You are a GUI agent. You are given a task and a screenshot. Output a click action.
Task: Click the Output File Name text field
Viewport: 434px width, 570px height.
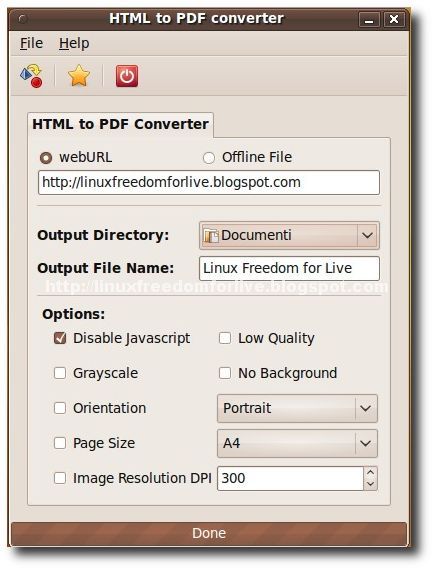(289, 269)
